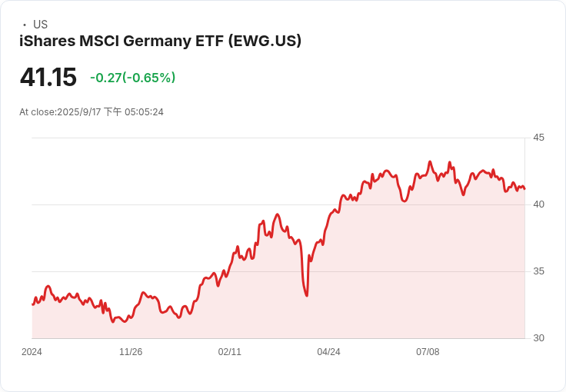Click the iShares MSCI Germany ETF title
This screenshot has height=392, width=566.
click(x=160, y=41)
